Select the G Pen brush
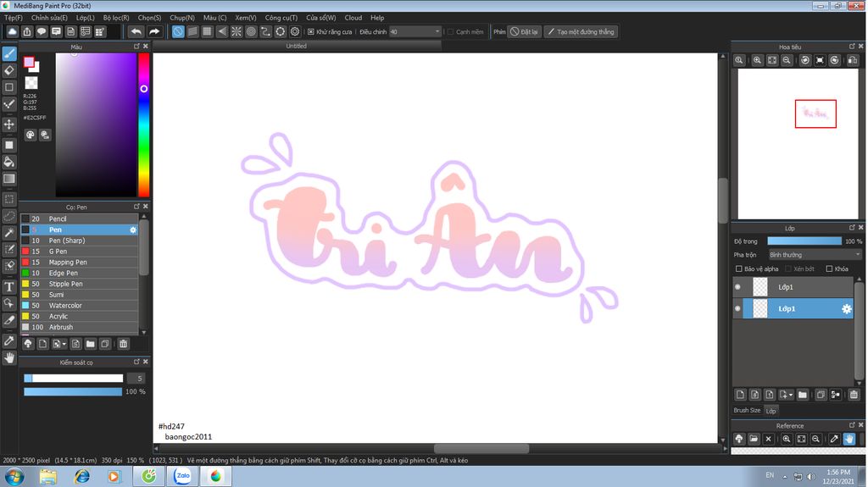This screenshot has height=487, width=868. point(79,252)
